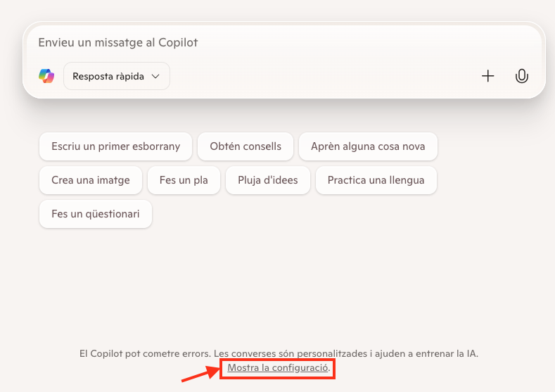Click the 'Crea una imatge' chip
The height and width of the screenshot is (392, 555).
tap(91, 180)
